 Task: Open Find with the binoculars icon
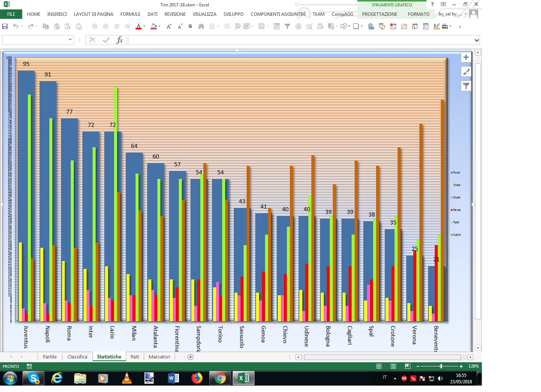(201, 26)
